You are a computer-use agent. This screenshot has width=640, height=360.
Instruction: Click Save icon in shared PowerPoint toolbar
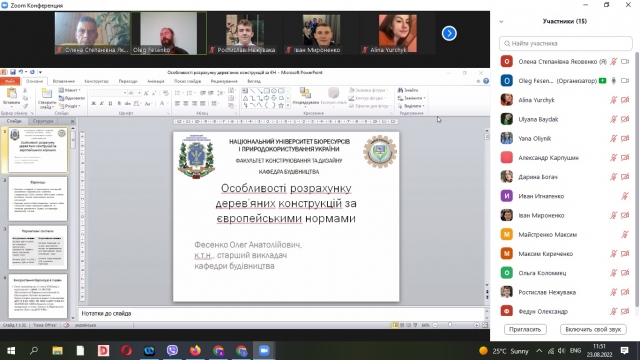click(13, 72)
